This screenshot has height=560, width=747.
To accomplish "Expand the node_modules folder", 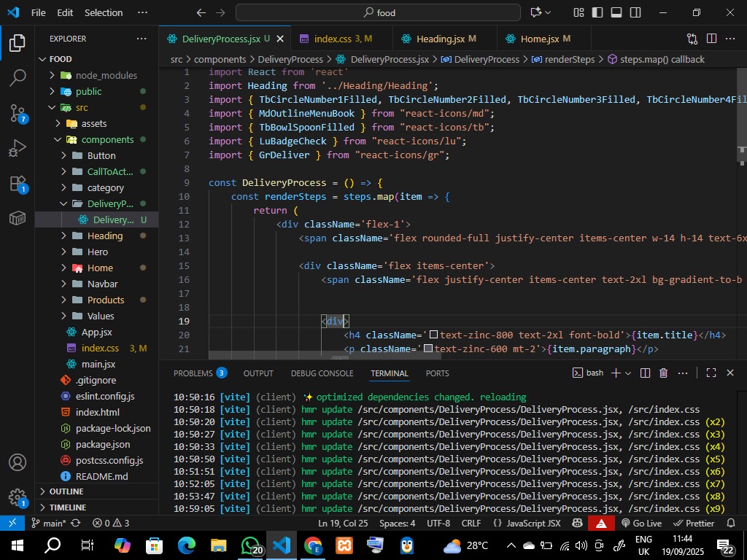I will click(97, 75).
